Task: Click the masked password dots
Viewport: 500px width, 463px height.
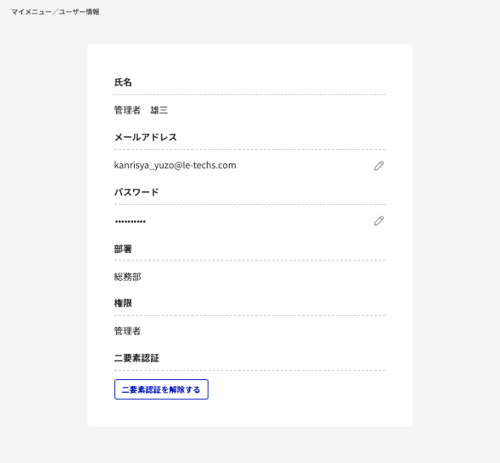Action: [130, 222]
